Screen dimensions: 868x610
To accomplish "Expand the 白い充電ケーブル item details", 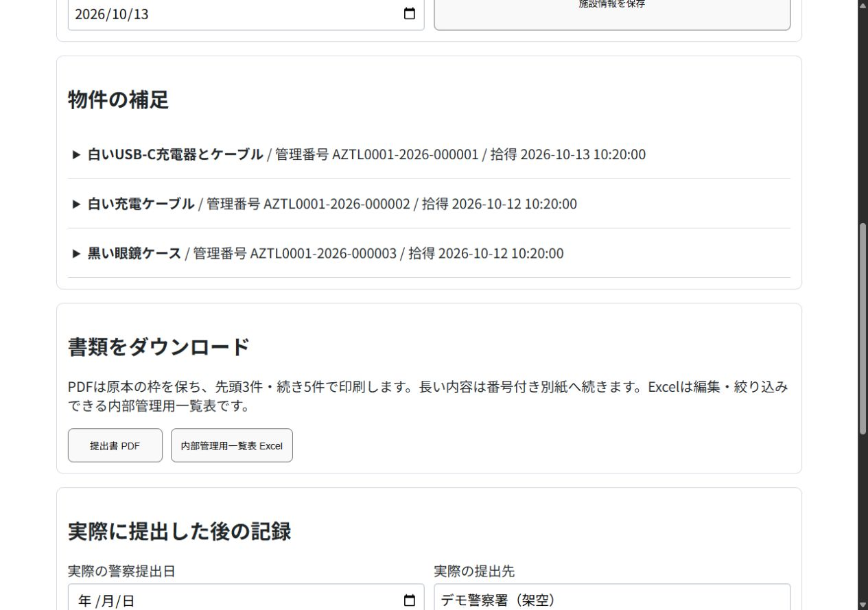I will pyautogui.click(x=429, y=204).
